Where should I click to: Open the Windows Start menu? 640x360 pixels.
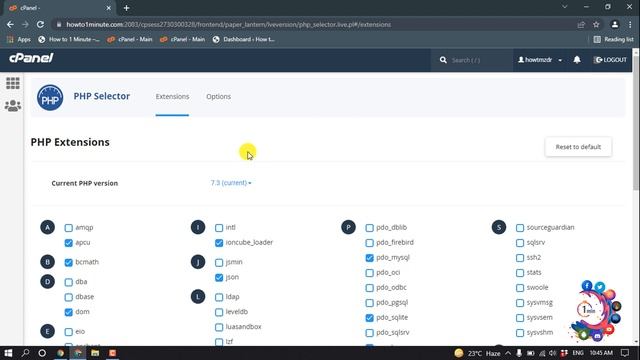click(8, 353)
